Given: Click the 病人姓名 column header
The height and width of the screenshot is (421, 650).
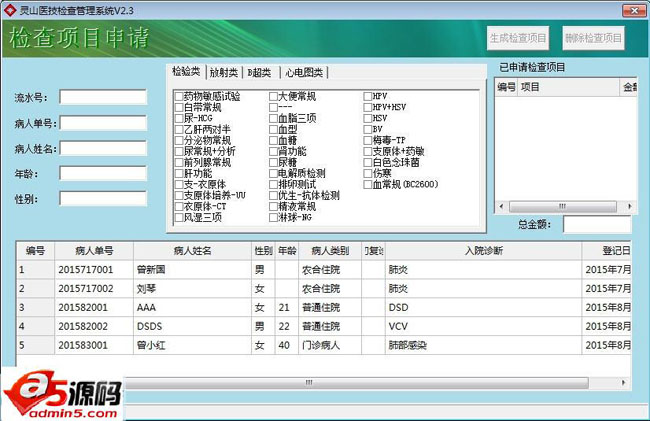Looking at the screenshot, I should [x=192, y=251].
